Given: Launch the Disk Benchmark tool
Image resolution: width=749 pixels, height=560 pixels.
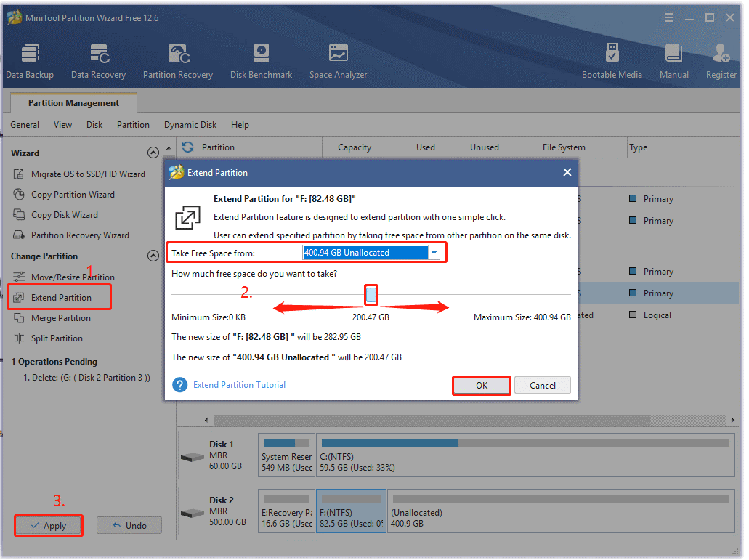Looking at the screenshot, I should [x=261, y=60].
